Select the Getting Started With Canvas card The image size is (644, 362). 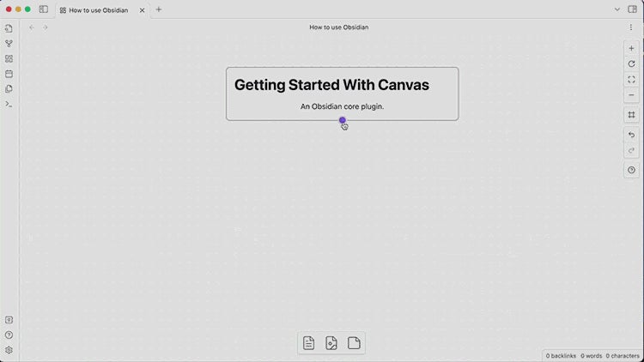tap(342, 94)
